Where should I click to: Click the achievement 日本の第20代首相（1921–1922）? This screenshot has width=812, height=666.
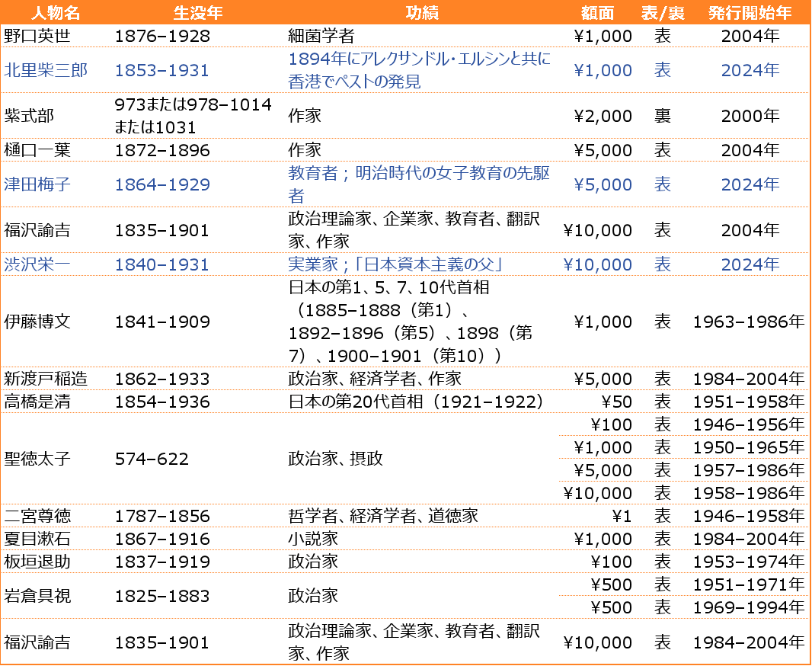click(x=417, y=402)
